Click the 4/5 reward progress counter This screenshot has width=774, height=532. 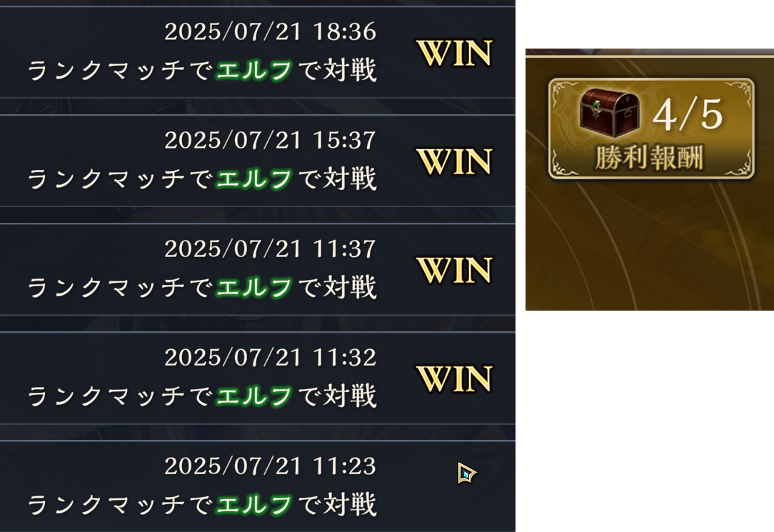point(688,114)
